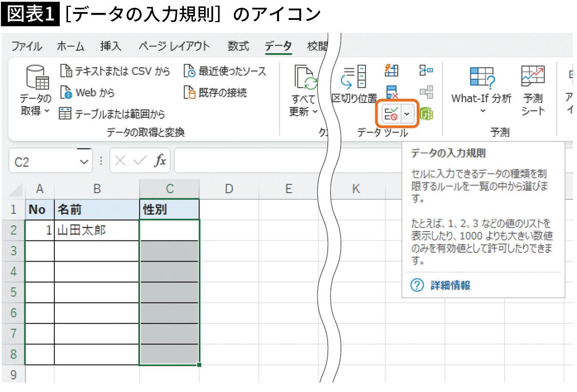577x392 pixels.
Task: Open the データの取得 get data button
Action: click(x=36, y=90)
